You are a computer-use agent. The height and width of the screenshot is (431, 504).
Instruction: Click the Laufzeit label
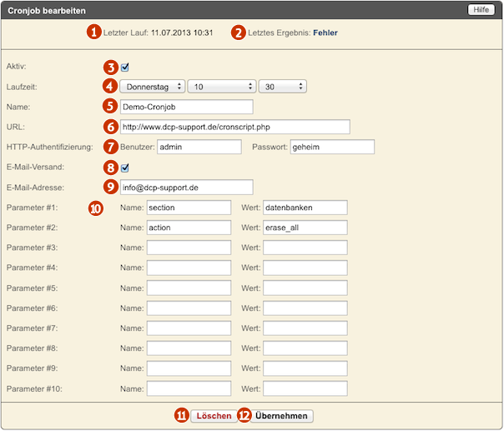coord(22,87)
